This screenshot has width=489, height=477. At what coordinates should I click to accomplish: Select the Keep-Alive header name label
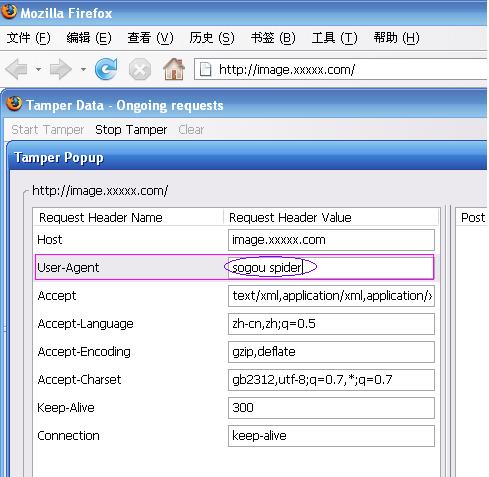[x=66, y=408]
